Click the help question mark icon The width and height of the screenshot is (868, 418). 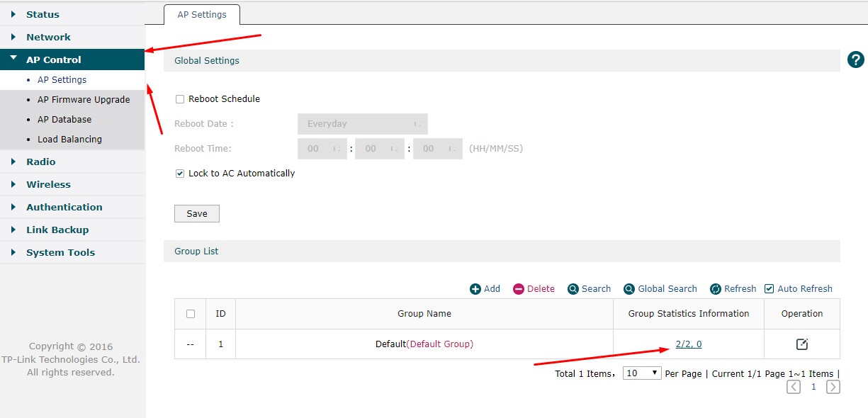(x=855, y=60)
